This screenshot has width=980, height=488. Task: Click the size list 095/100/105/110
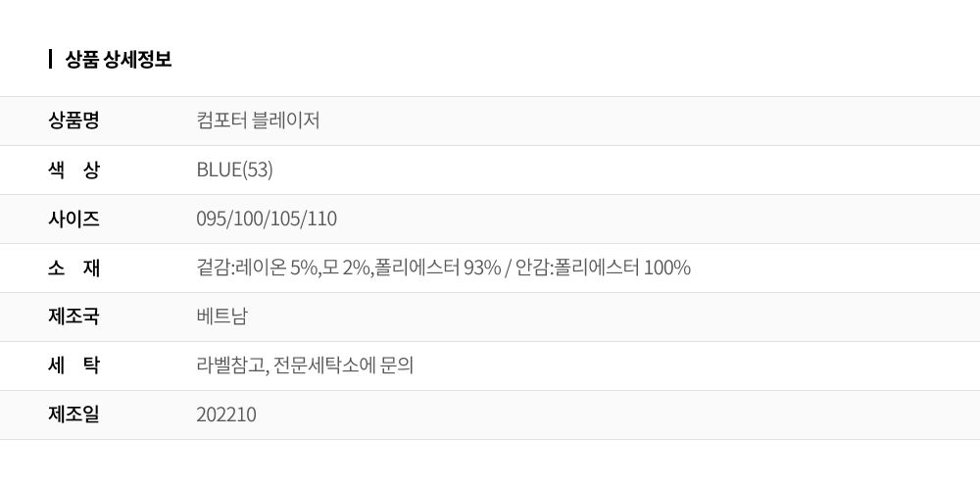pyautogui.click(x=267, y=219)
